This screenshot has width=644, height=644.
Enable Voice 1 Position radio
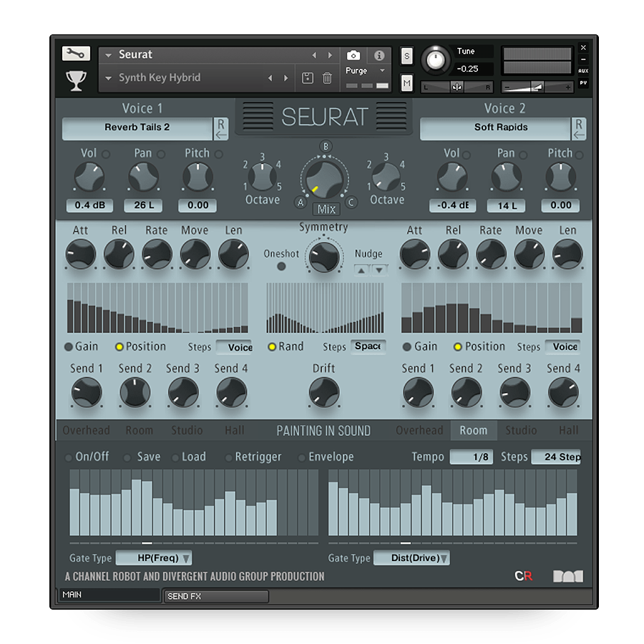pos(119,346)
